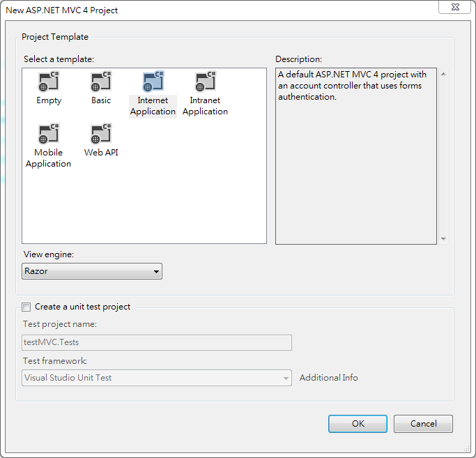Viewport: 476px width, 458px height.
Task: Click the description text about forms authentication
Action: tap(352, 86)
